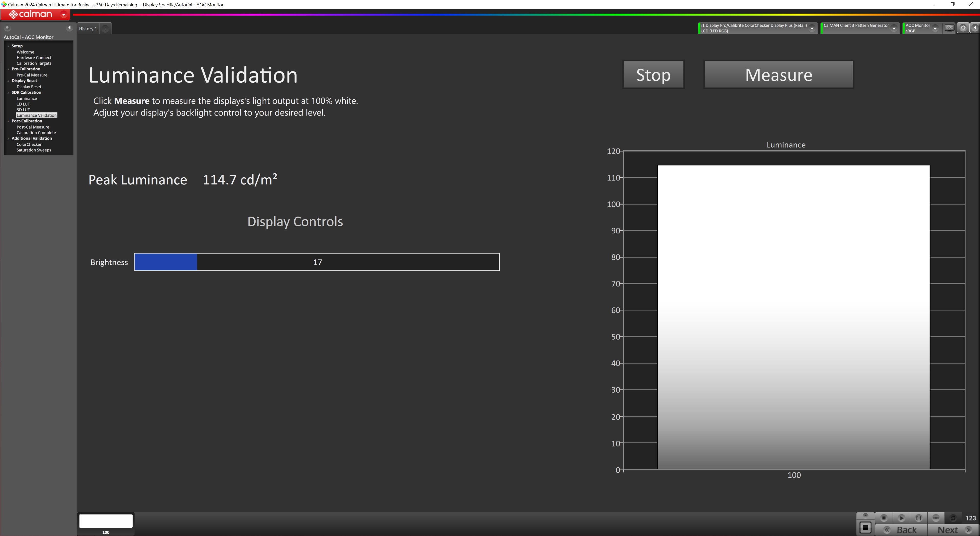The width and height of the screenshot is (980, 536).
Task: Click the large pattern window stop icon
Action: (x=865, y=528)
